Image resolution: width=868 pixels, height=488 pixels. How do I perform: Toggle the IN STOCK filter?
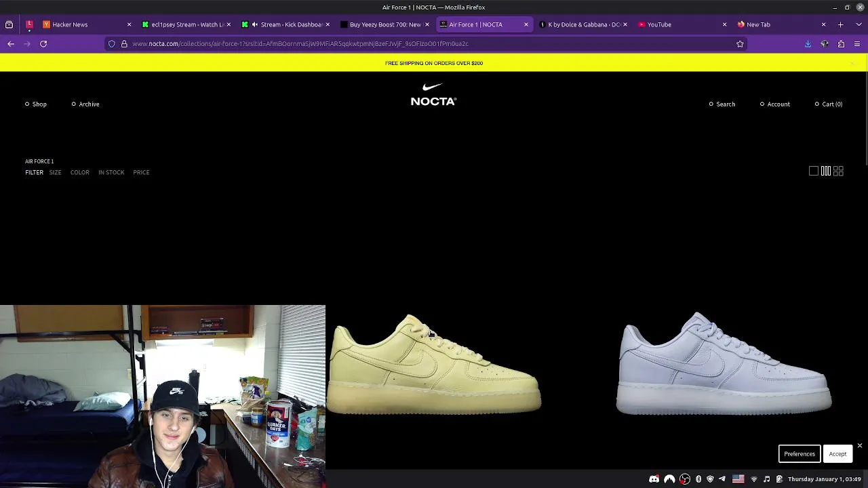click(x=111, y=172)
